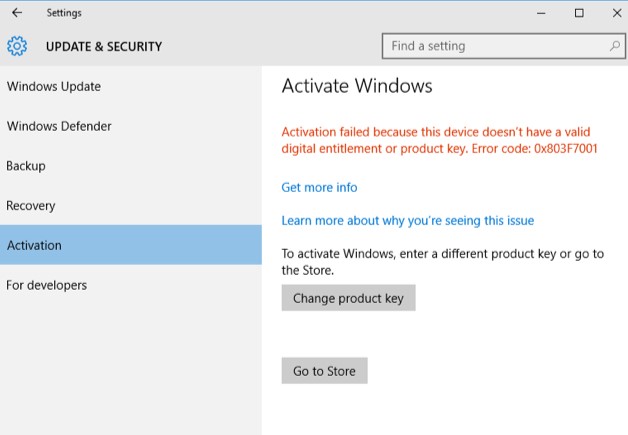The height and width of the screenshot is (435, 628).
Task: Switch to Windows Defender settings
Action: 131,126
